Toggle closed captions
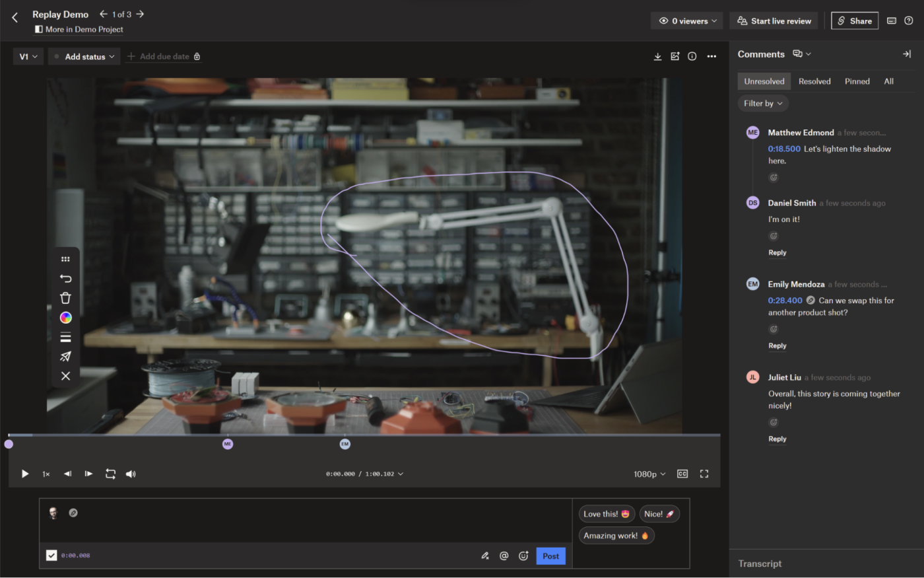Image resolution: width=924 pixels, height=578 pixels. pyautogui.click(x=682, y=474)
